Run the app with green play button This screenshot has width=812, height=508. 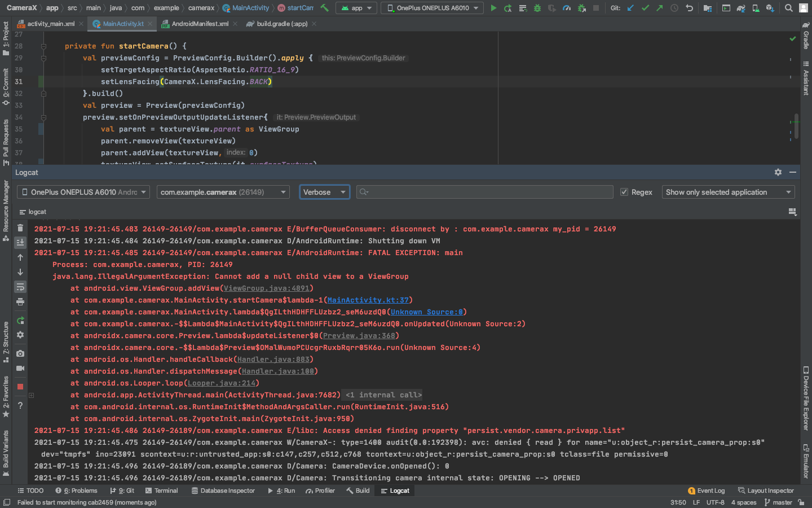(x=493, y=8)
